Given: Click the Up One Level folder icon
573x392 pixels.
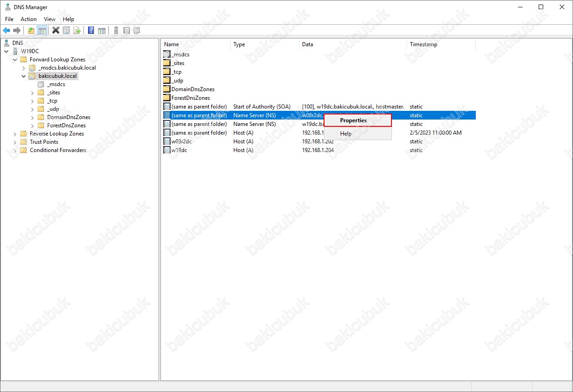Looking at the screenshot, I should coord(31,31).
